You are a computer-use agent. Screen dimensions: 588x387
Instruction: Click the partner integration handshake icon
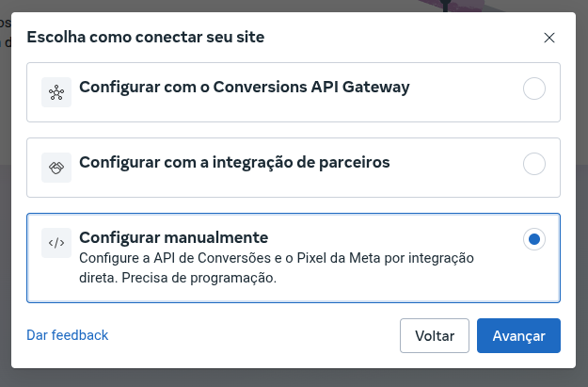[x=56, y=168]
